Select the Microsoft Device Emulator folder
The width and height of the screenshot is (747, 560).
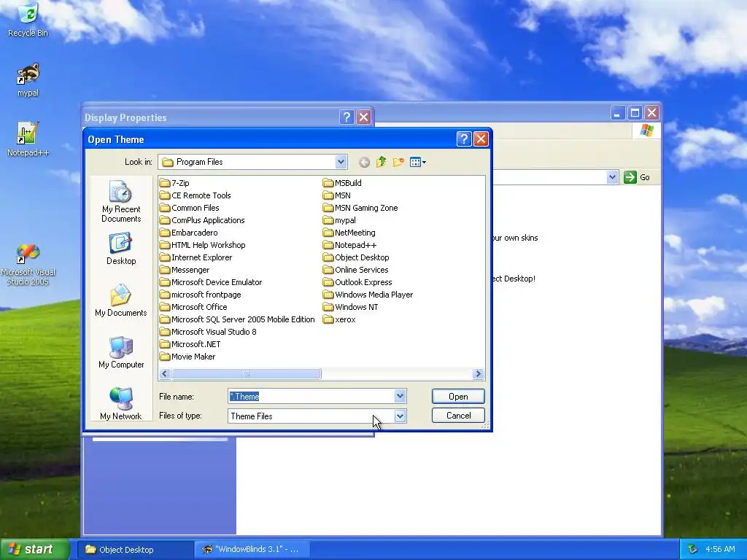pyautogui.click(x=211, y=282)
